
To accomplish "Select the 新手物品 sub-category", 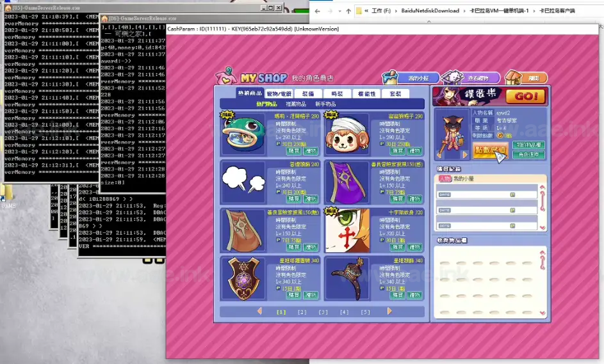I will click(325, 104).
